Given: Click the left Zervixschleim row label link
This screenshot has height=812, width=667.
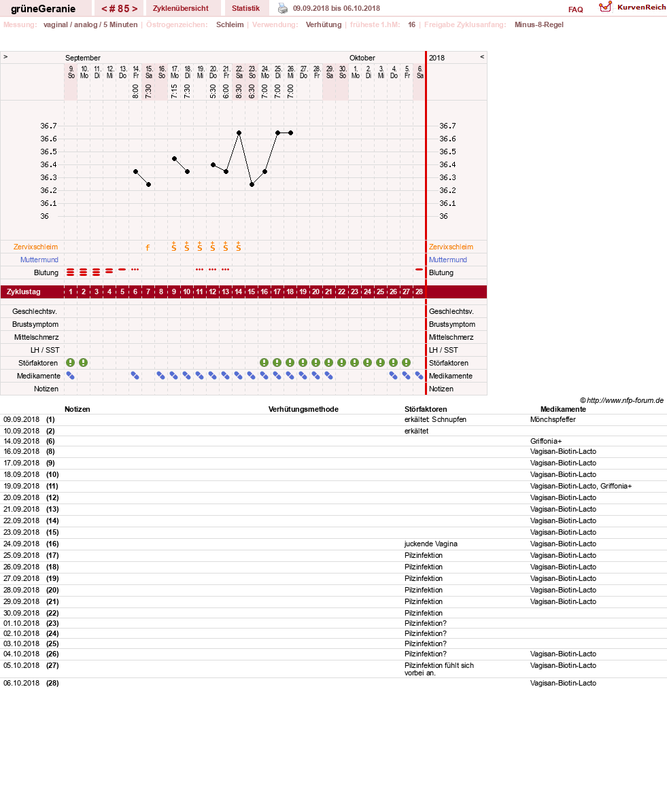Looking at the screenshot, I should pos(36,247).
